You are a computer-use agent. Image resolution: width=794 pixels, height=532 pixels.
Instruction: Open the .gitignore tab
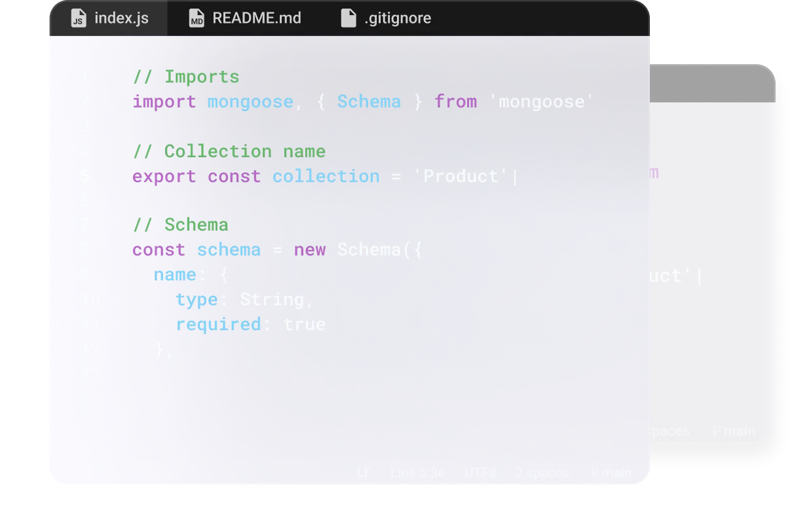[x=387, y=18]
